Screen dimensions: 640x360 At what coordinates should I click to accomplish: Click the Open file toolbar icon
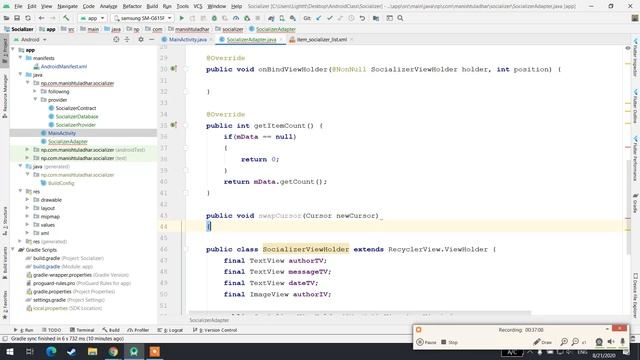(x=7, y=18)
